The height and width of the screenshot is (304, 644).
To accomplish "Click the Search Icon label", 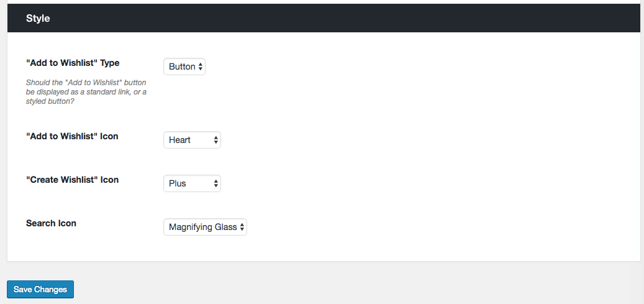I will point(51,223).
